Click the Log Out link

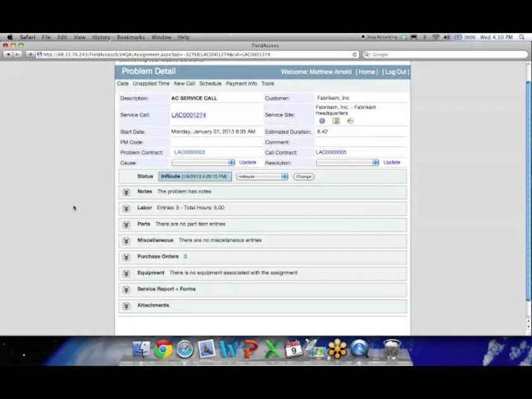point(396,72)
